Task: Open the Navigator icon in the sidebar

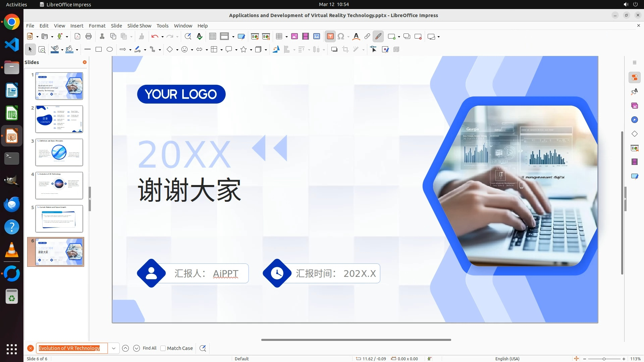Action: pyautogui.click(x=634, y=120)
